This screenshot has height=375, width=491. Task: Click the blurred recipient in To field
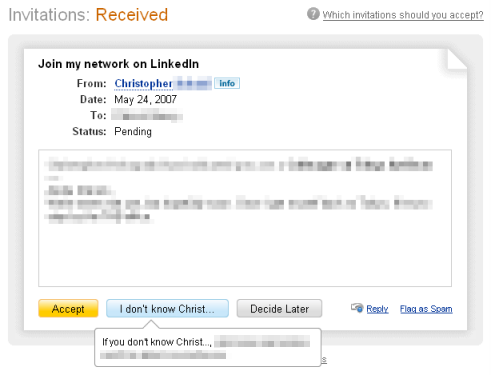point(147,116)
